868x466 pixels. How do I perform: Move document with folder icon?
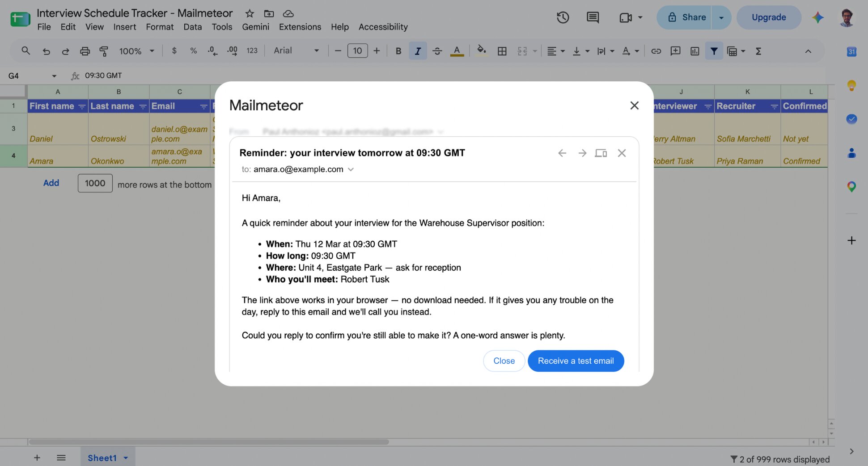(x=269, y=13)
